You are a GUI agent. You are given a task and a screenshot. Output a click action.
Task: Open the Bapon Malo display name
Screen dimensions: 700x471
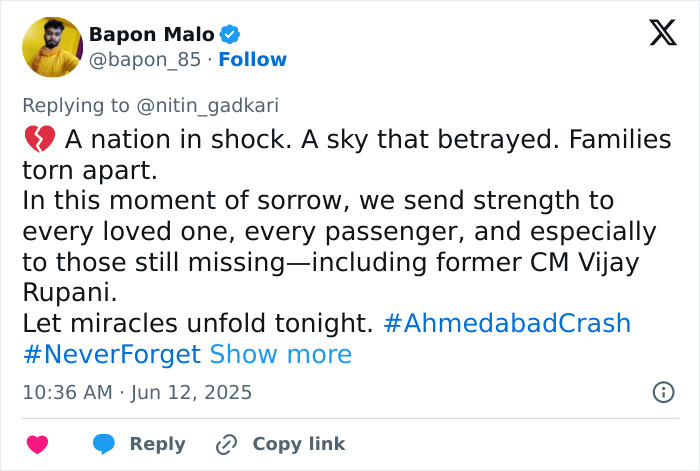click(x=151, y=34)
